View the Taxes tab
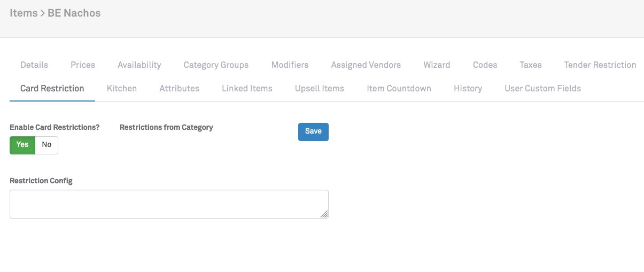This screenshot has width=644, height=272. (x=530, y=65)
